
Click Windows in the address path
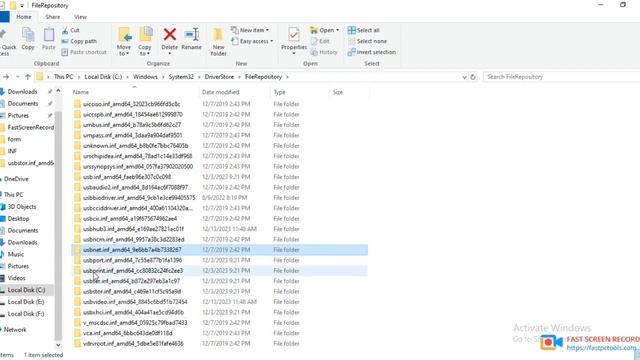coord(145,77)
